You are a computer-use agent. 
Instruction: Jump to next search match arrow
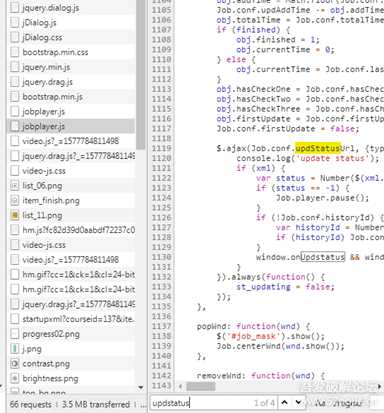point(298,403)
